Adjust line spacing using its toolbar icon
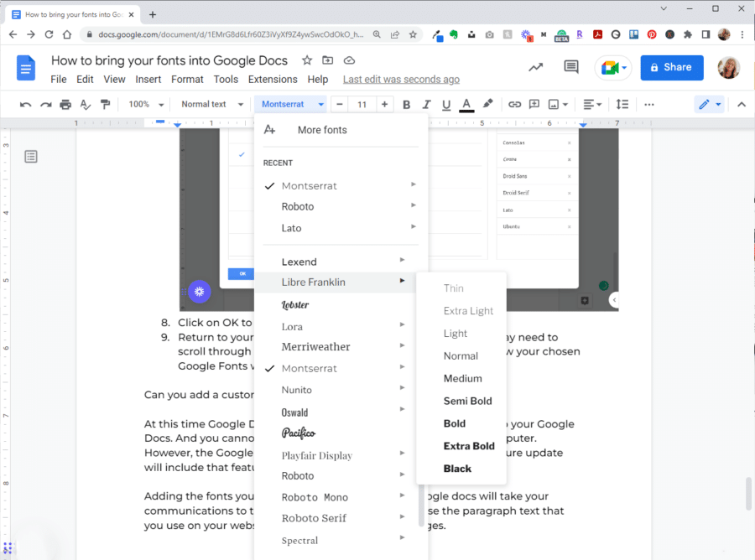This screenshot has height=560, width=755. (x=622, y=104)
